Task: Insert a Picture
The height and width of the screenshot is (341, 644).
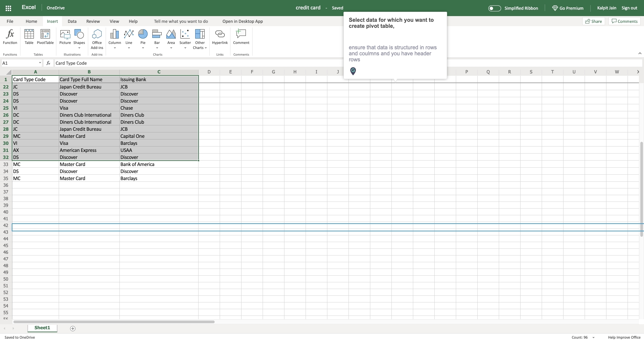Action: [65, 37]
